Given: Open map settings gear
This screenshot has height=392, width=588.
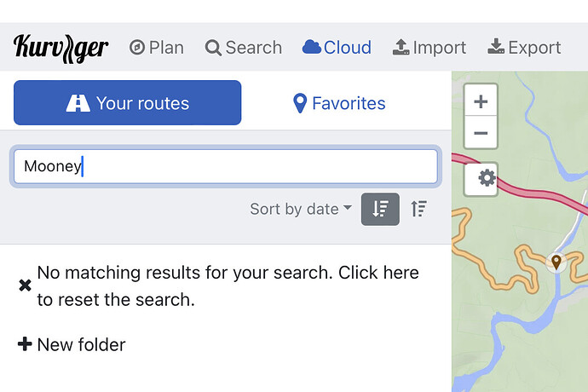Looking at the screenshot, I should [487, 178].
